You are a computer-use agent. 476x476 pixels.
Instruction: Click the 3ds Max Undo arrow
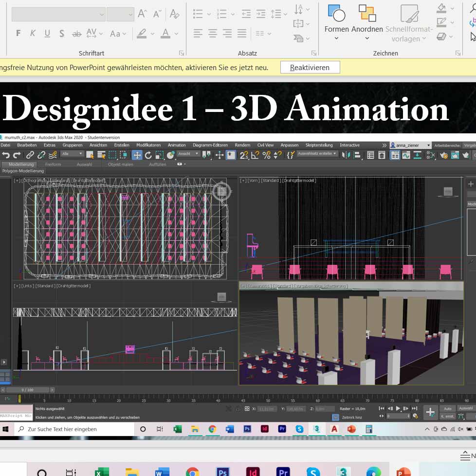tap(6, 155)
